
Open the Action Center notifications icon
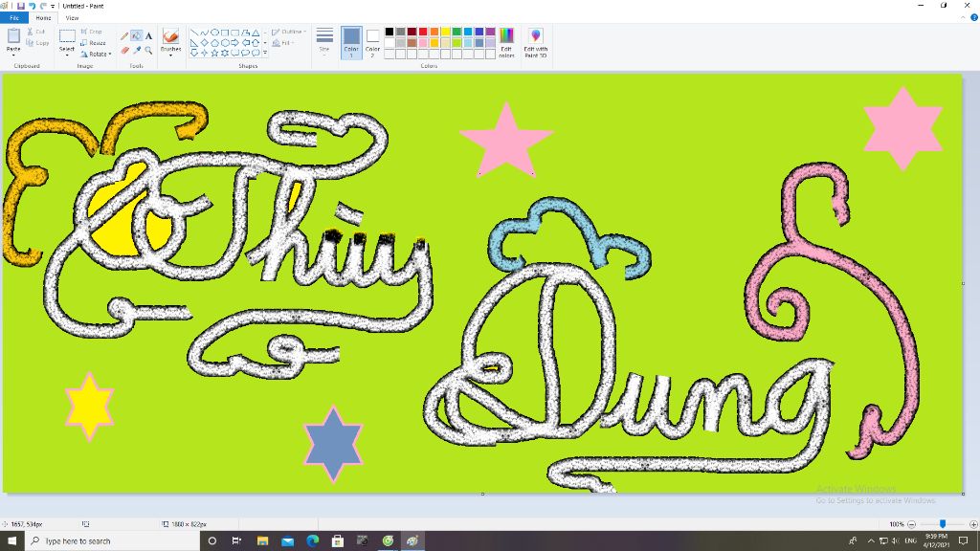(963, 541)
